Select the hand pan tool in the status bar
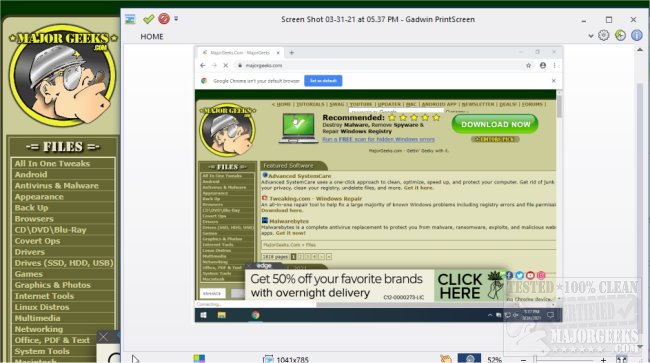The width and height of the screenshot is (650, 363). click(x=446, y=359)
